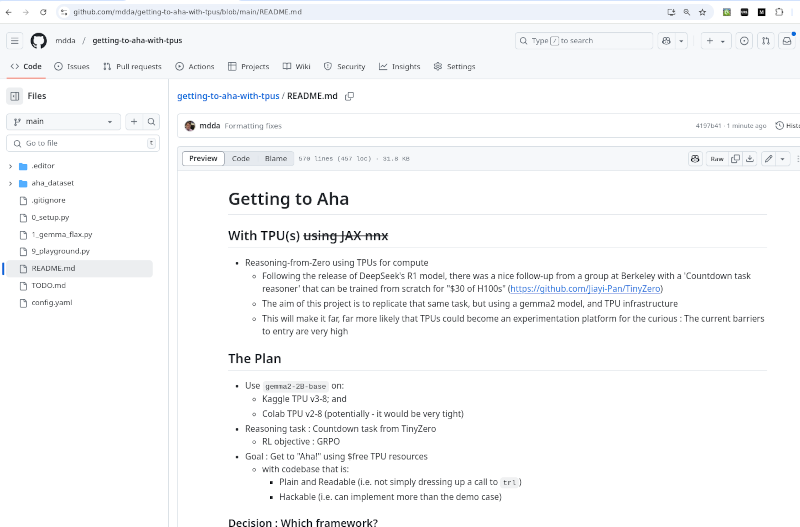
Task: Open the TinyZero GitHub link
Action: coord(585,289)
